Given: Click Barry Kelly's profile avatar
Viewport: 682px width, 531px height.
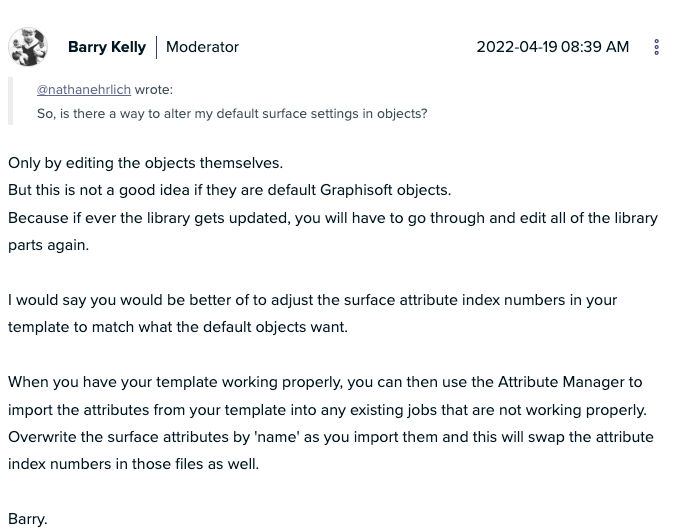Looking at the screenshot, I should pos(28,47).
